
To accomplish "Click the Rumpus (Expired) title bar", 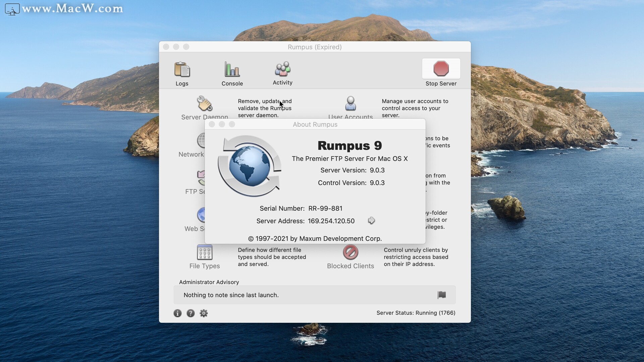I will click(x=315, y=47).
